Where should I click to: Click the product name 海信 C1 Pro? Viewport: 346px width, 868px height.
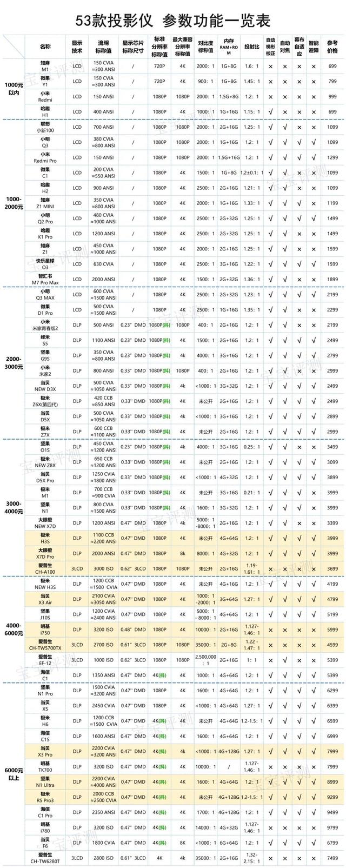45,812
